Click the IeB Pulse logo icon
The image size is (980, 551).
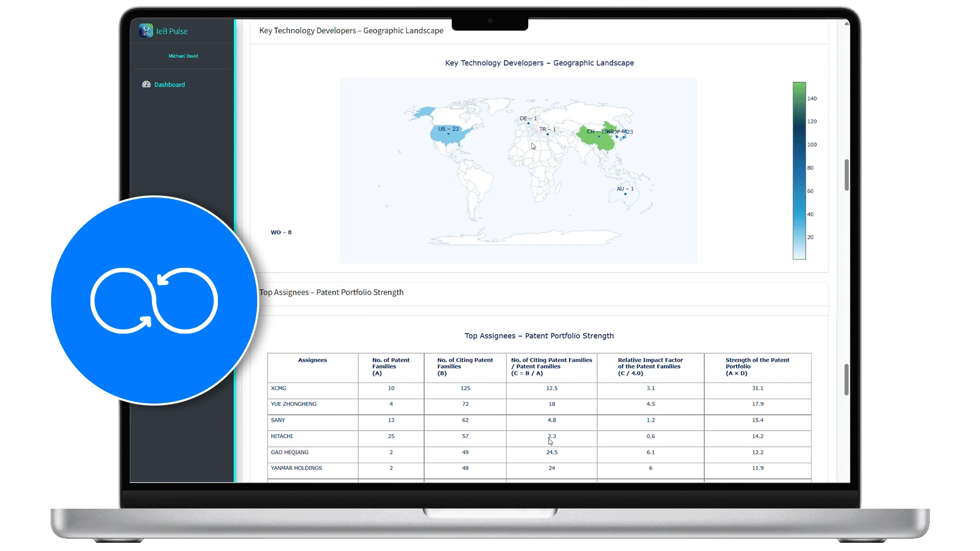pyautogui.click(x=146, y=31)
